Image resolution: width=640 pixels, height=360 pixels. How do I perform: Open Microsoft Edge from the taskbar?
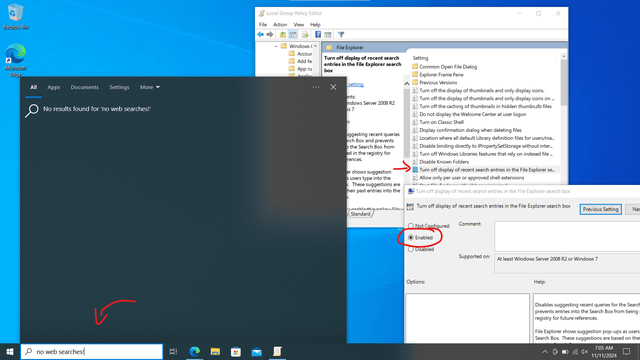[195, 351]
